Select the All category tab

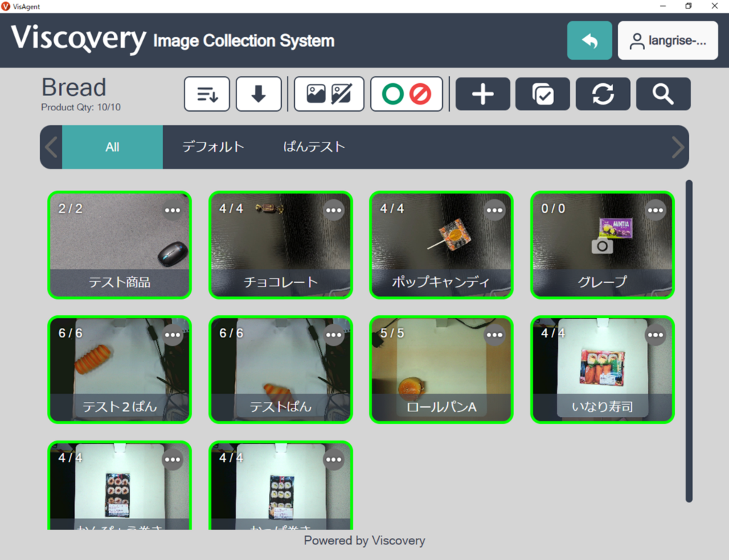(112, 147)
